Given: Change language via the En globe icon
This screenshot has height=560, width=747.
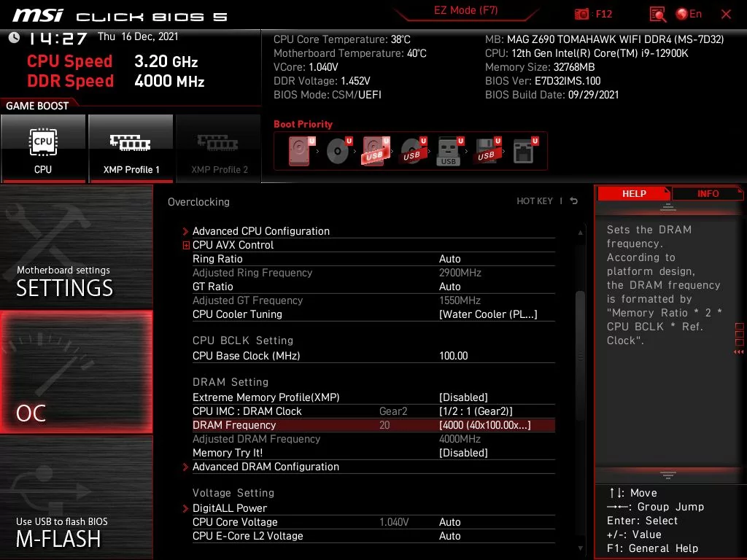Looking at the screenshot, I should click(689, 14).
